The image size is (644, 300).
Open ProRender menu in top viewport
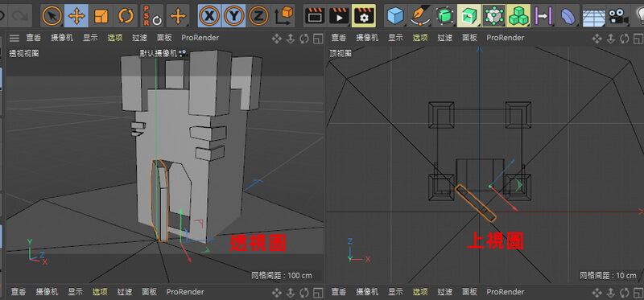click(506, 38)
